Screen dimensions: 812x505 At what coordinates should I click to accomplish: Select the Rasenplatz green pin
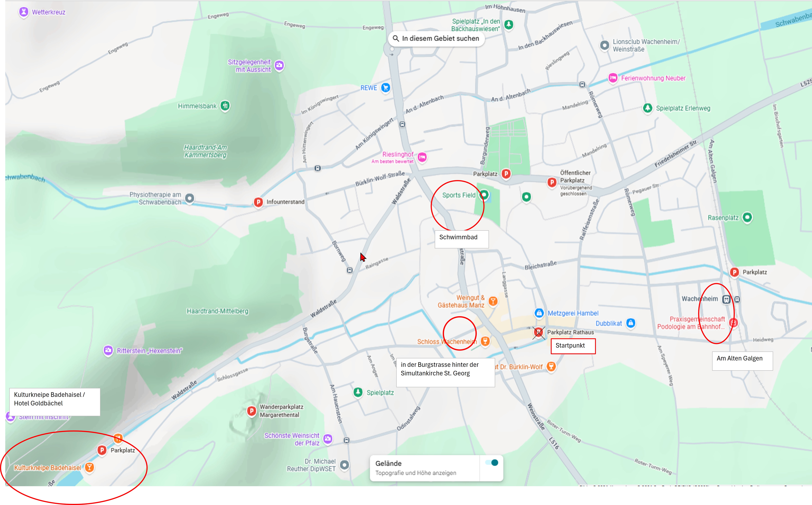pyautogui.click(x=747, y=218)
